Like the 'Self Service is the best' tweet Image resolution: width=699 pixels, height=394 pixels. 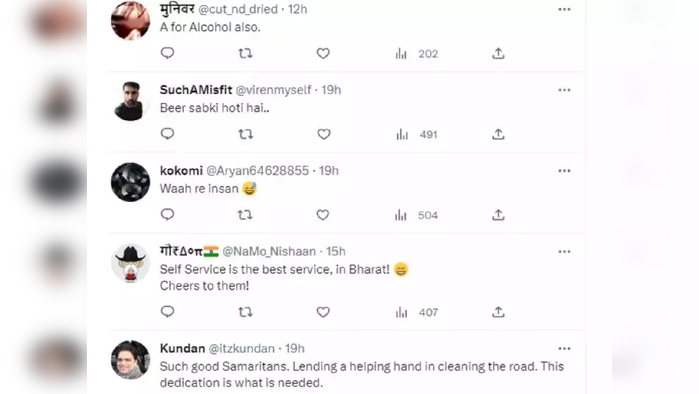(x=323, y=312)
